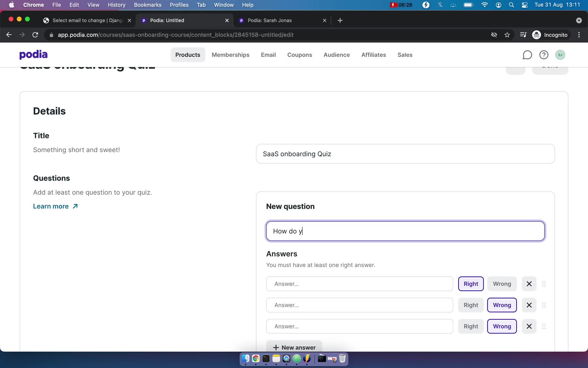Click the Podia home logo icon

pyautogui.click(x=33, y=54)
